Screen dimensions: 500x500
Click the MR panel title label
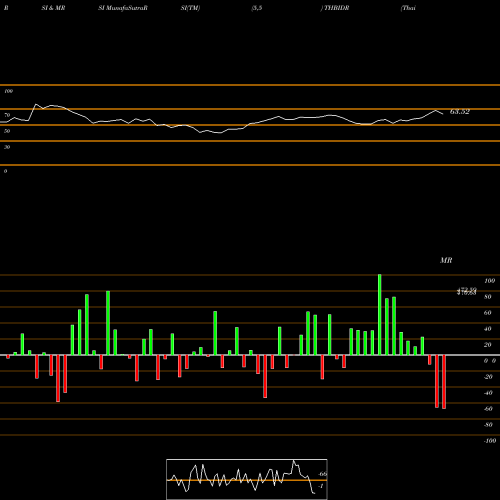click(446, 260)
